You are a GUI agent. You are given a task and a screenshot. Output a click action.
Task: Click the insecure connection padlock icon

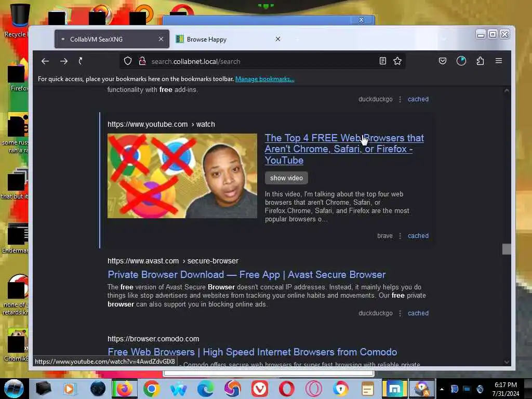[x=142, y=61]
